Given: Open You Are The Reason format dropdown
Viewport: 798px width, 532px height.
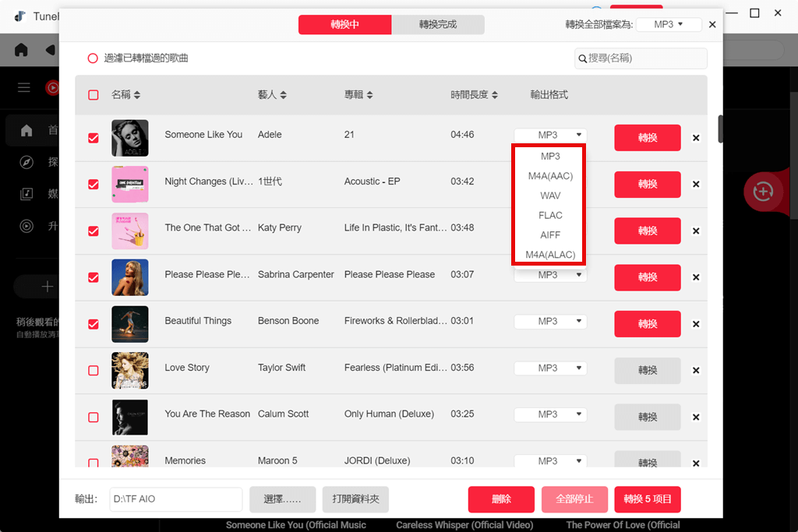Looking at the screenshot, I should point(550,414).
